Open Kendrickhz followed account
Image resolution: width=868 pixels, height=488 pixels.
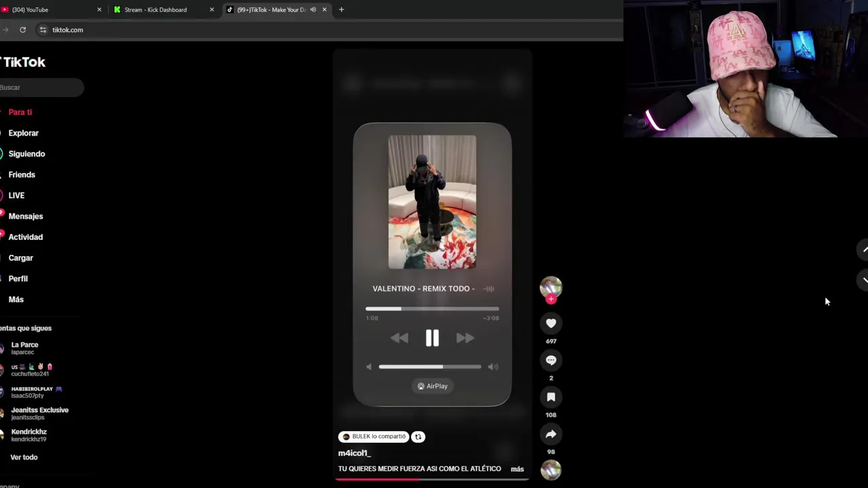click(x=28, y=435)
